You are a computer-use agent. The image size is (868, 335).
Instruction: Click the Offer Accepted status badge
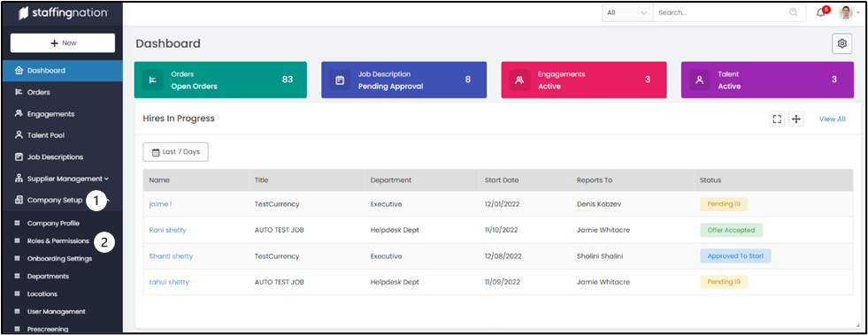coord(731,230)
